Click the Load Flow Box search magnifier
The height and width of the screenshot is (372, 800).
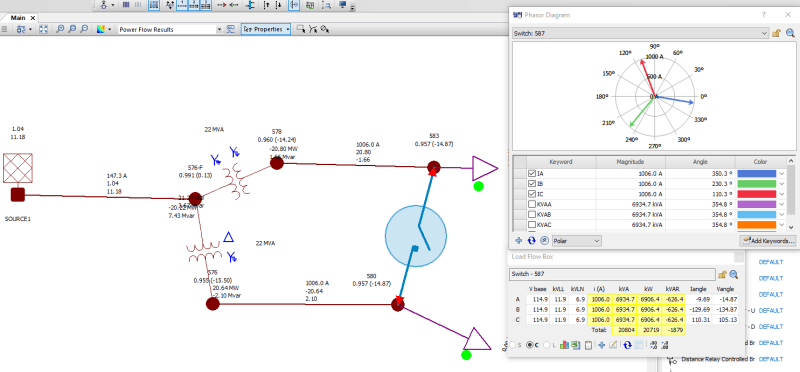point(734,275)
